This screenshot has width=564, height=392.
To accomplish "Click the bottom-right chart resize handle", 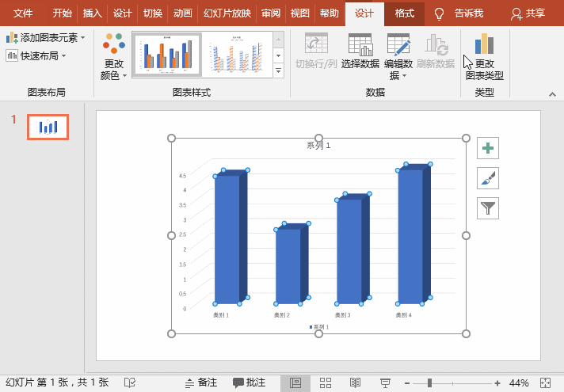I will pos(466,333).
